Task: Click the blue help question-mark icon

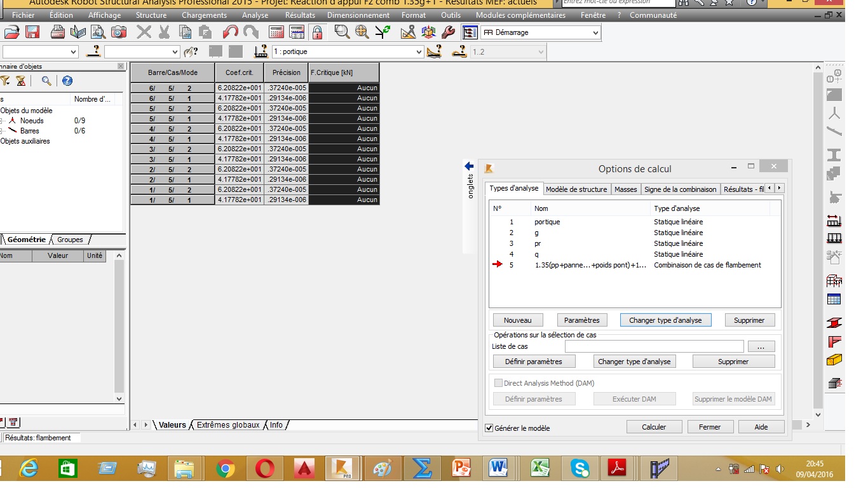Action: (x=67, y=81)
